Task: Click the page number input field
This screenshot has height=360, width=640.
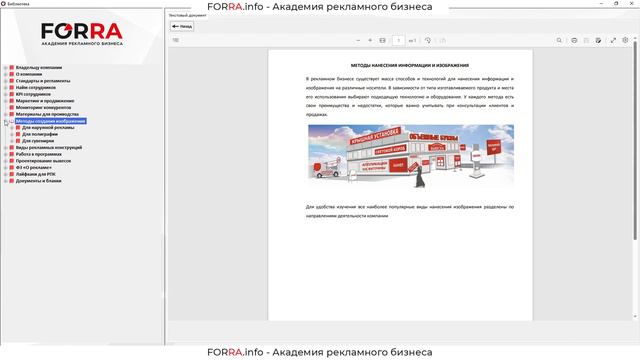Action: pos(398,40)
